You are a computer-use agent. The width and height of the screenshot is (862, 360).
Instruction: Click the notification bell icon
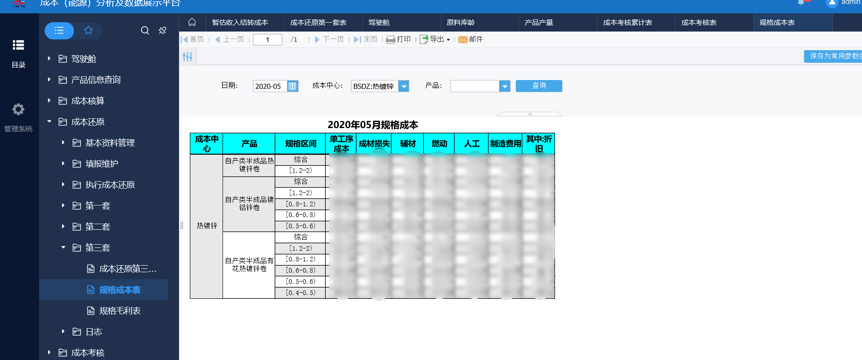tap(801, 3)
